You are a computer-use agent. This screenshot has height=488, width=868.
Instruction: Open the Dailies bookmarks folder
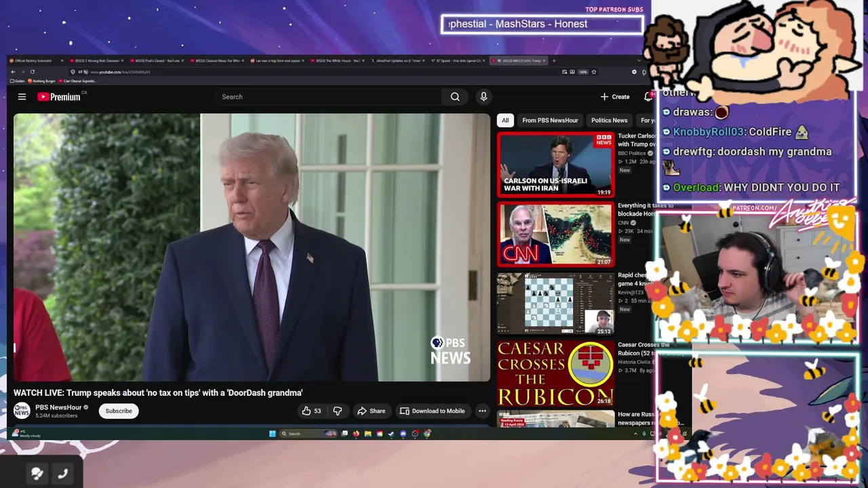click(18, 81)
